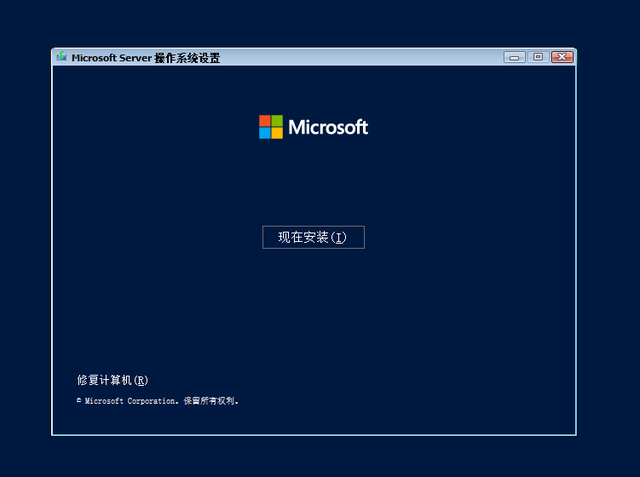The image size is (640, 477).
Task: Click the blue square of the Microsoft logo
Action: coord(265,133)
